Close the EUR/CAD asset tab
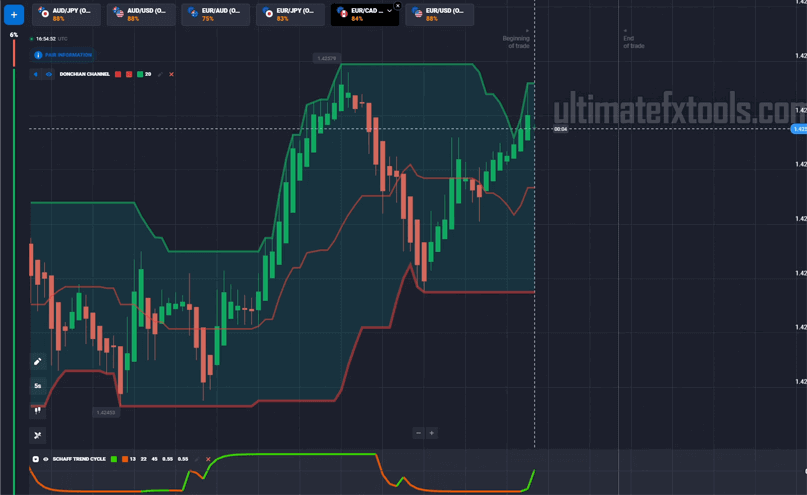Screen dimensions: 807x495 click(x=398, y=5)
